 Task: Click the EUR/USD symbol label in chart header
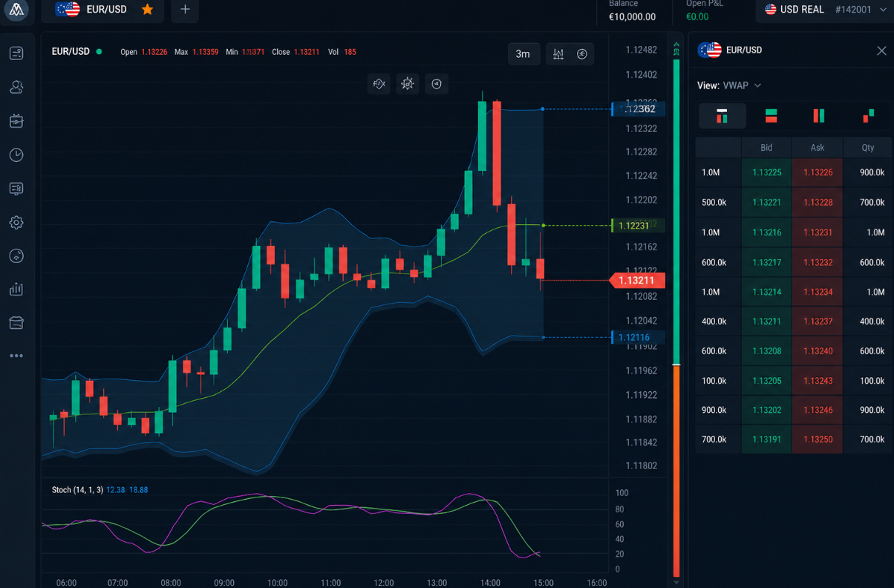71,52
